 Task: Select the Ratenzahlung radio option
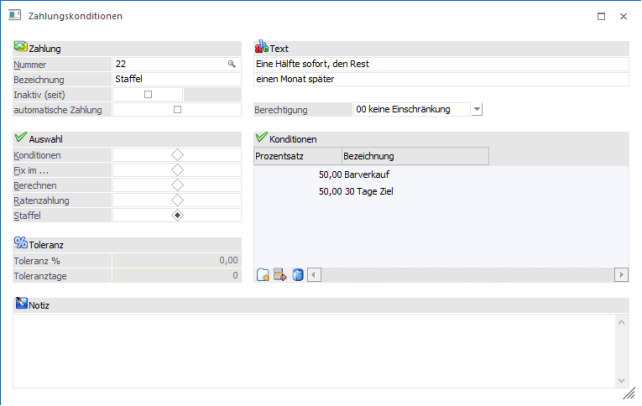click(177, 200)
